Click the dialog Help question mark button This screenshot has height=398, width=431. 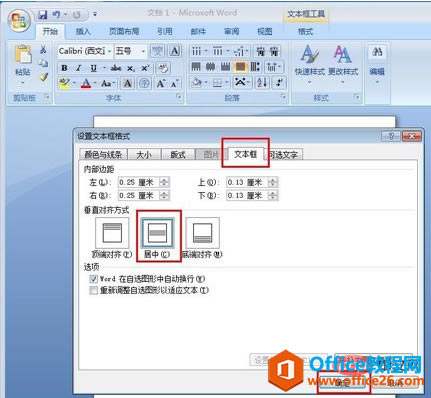point(391,136)
